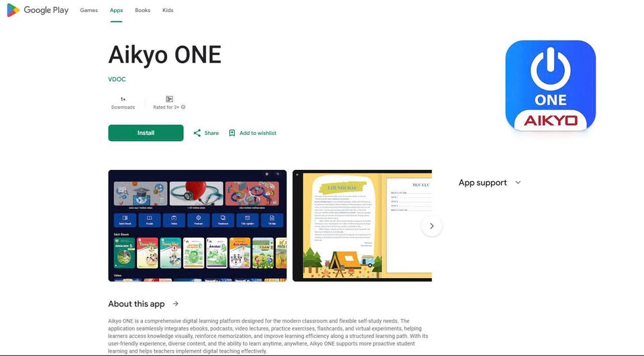Switch to the Kids tab
This screenshot has width=644, height=356.
pyautogui.click(x=168, y=10)
